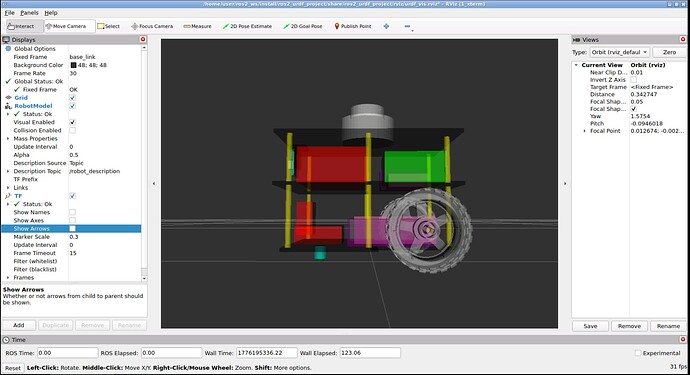Click the Fixed Frame value base_link
This screenshot has width=690, height=375.
click(x=82, y=57)
